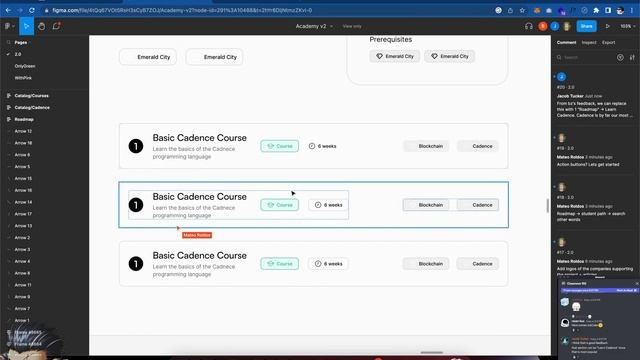Click the canvas vertical scrollbar thumb
The width and height of the screenshot is (640, 360).
[547, 206]
